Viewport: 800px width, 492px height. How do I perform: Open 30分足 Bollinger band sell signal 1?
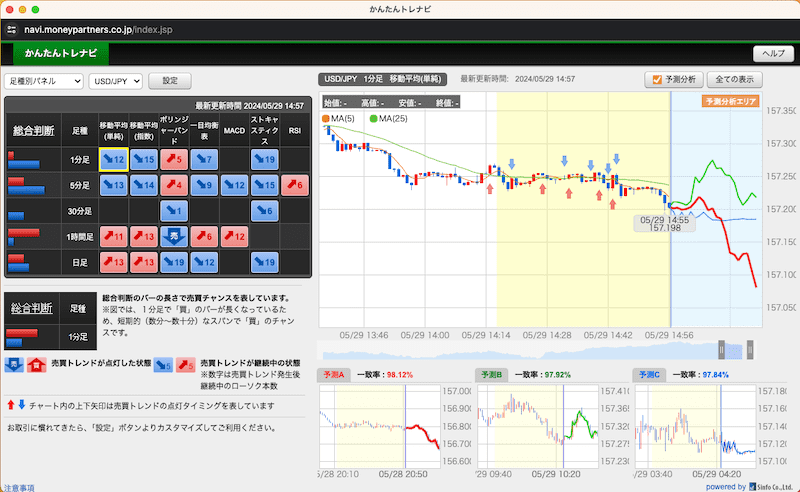(174, 211)
